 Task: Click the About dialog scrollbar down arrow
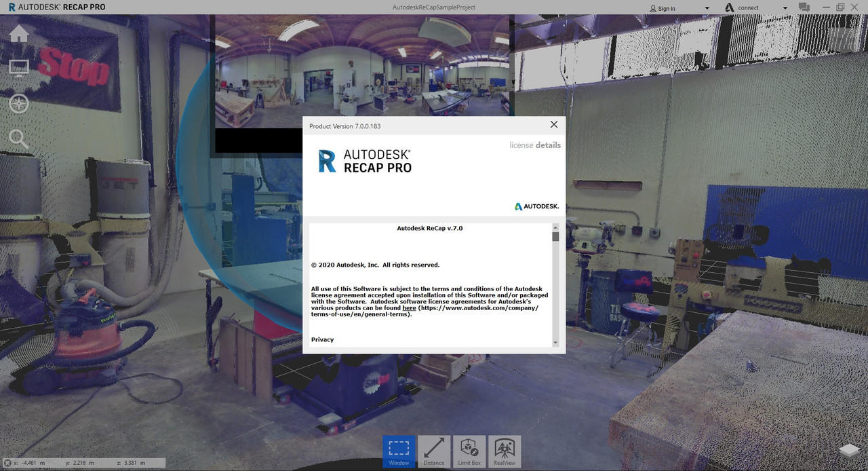(555, 343)
